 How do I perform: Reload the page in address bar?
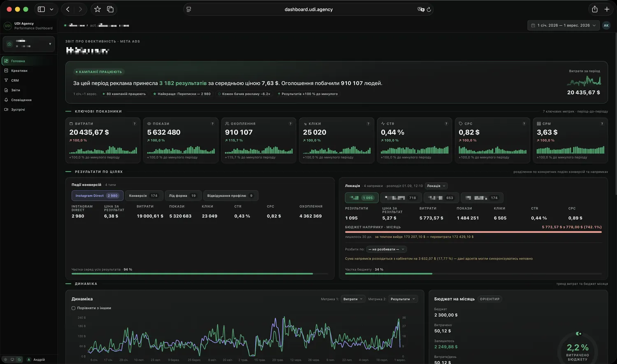[429, 9]
